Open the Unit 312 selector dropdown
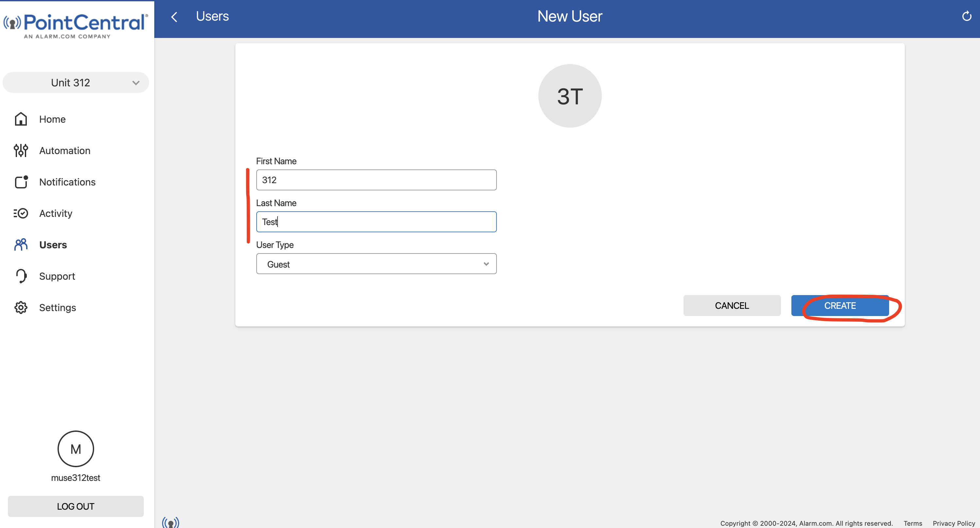980x528 pixels. 76,83
